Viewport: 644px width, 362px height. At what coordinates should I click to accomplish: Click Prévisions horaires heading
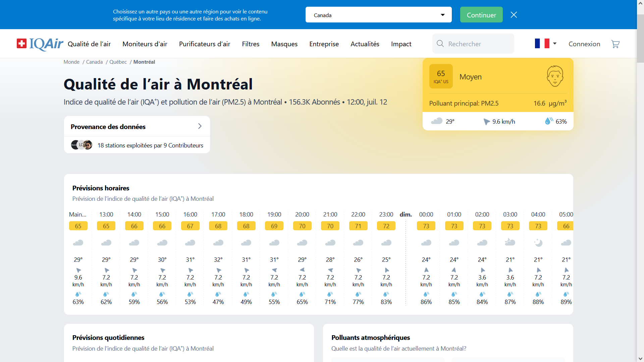[x=101, y=188]
